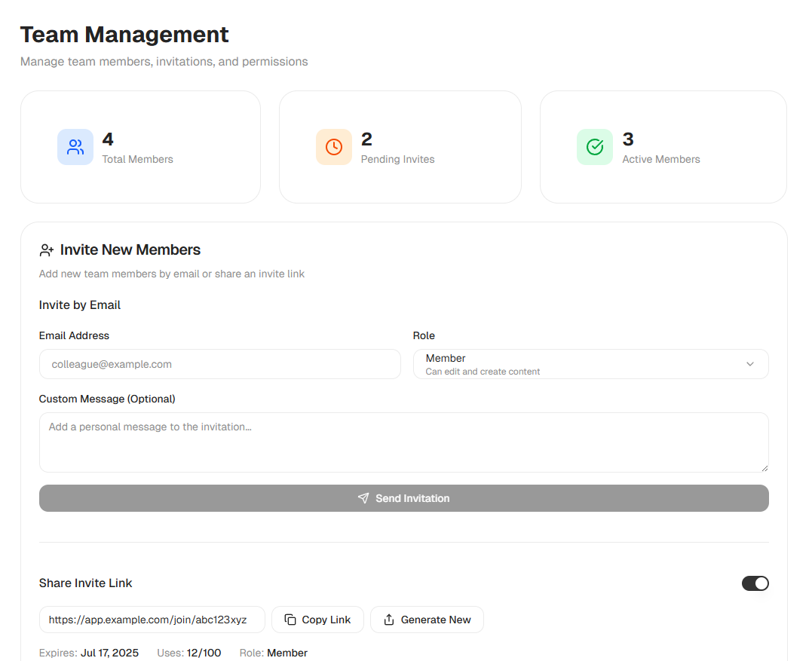
Task: Click the upload icon in Generate New button
Action: pos(389,620)
